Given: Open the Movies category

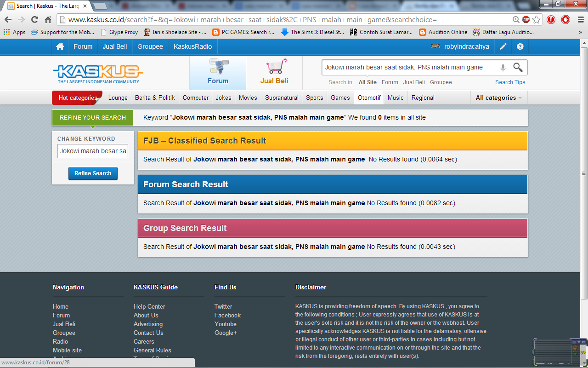Looking at the screenshot, I should pos(248,98).
